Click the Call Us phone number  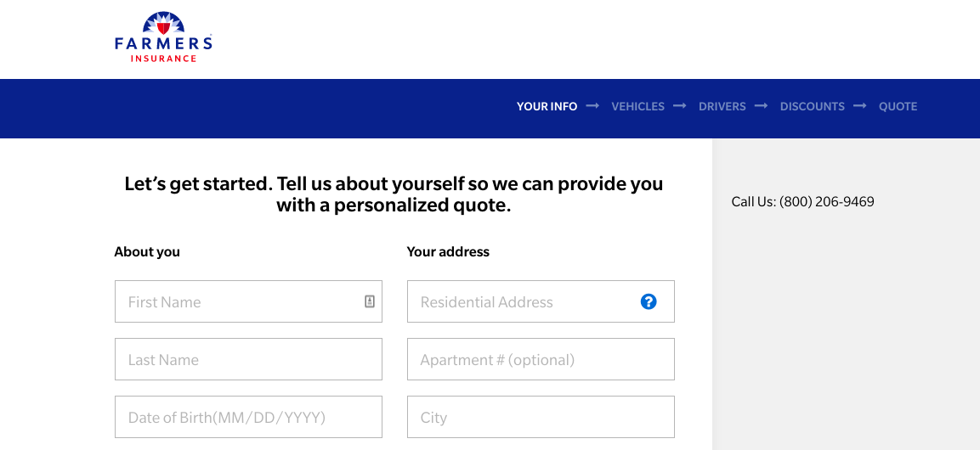826,202
